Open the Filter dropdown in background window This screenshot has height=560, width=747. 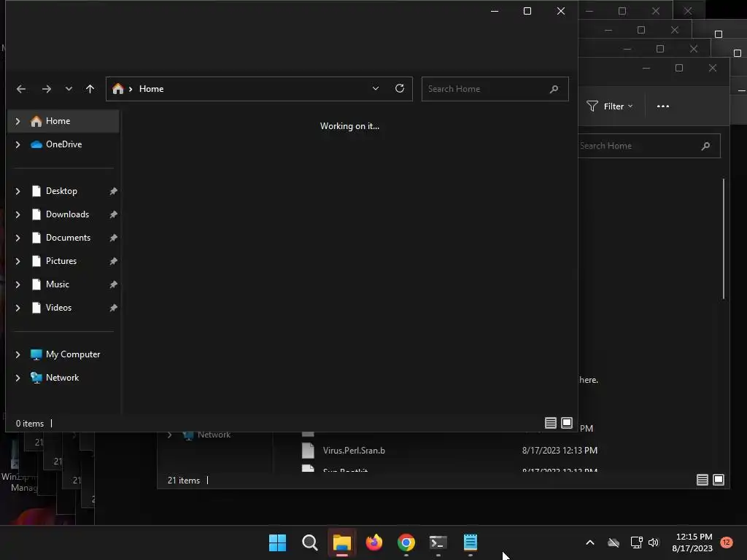[x=610, y=106]
